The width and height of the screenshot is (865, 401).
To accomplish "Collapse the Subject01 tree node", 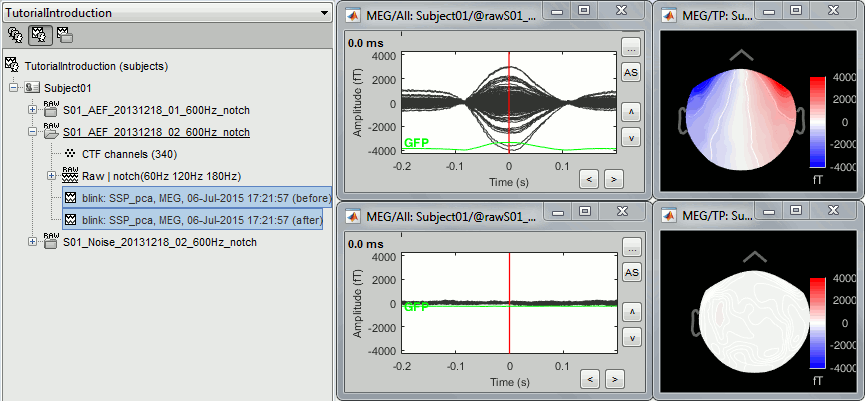I will point(14,88).
